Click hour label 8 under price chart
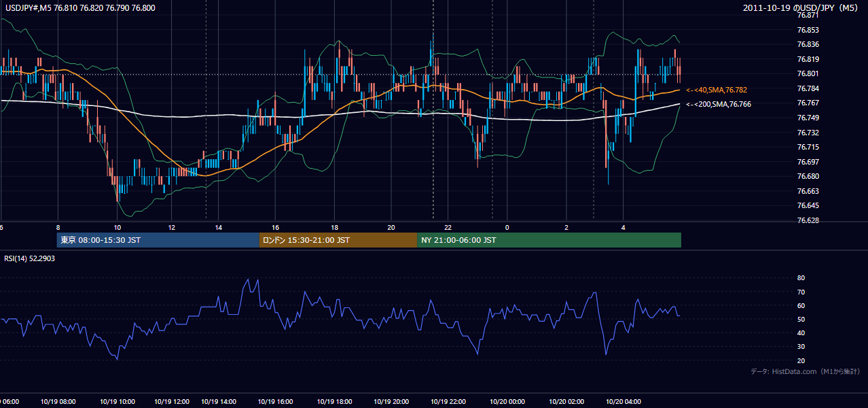Image resolution: width=868 pixels, height=408 pixels. [x=58, y=228]
